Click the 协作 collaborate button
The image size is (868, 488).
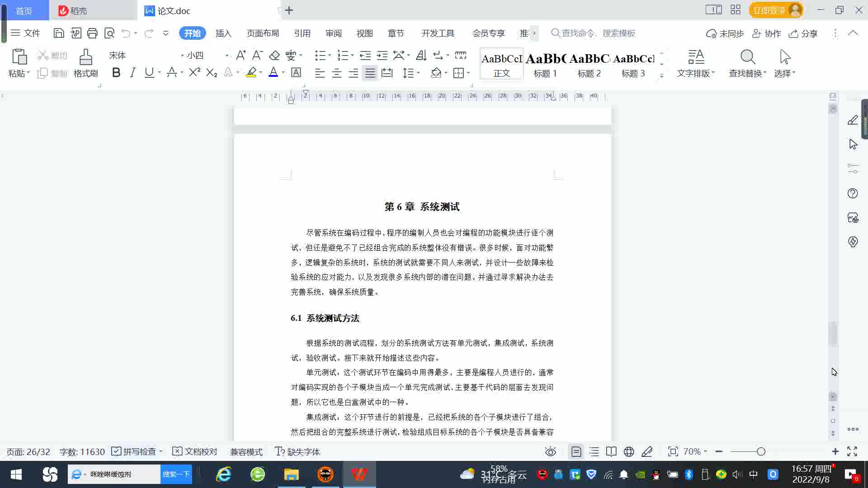767,33
